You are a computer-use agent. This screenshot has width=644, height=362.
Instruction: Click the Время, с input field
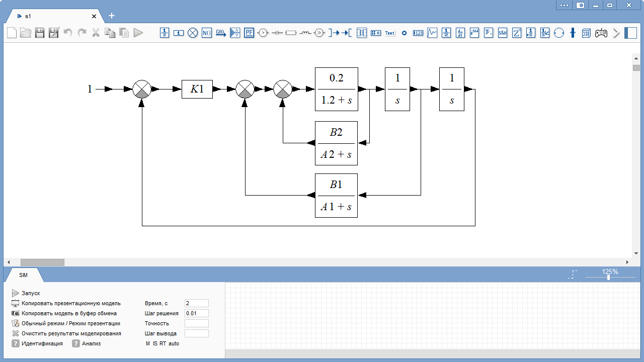coord(197,303)
